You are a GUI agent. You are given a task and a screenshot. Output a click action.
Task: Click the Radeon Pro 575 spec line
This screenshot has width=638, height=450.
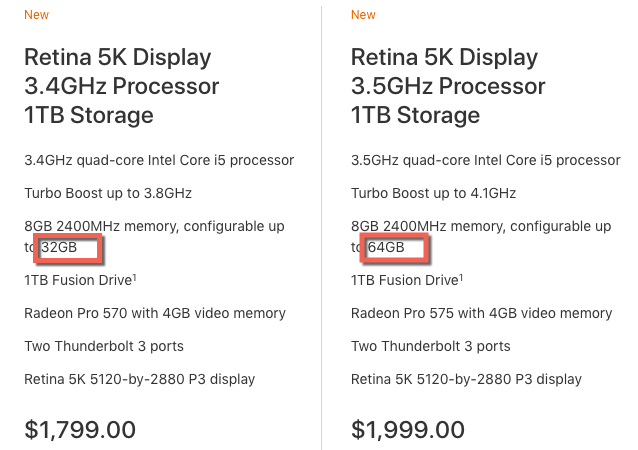tap(481, 313)
